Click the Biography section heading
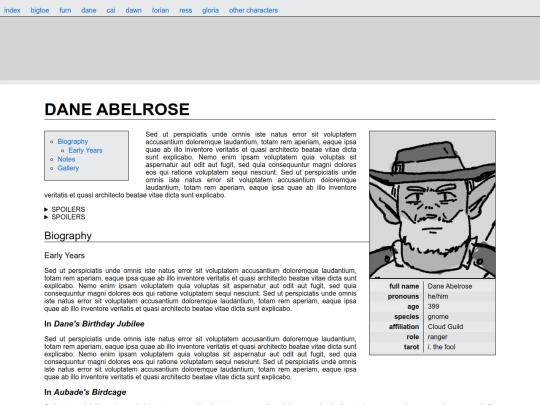Screen dimensions: 540x405 [x=68, y=236]
